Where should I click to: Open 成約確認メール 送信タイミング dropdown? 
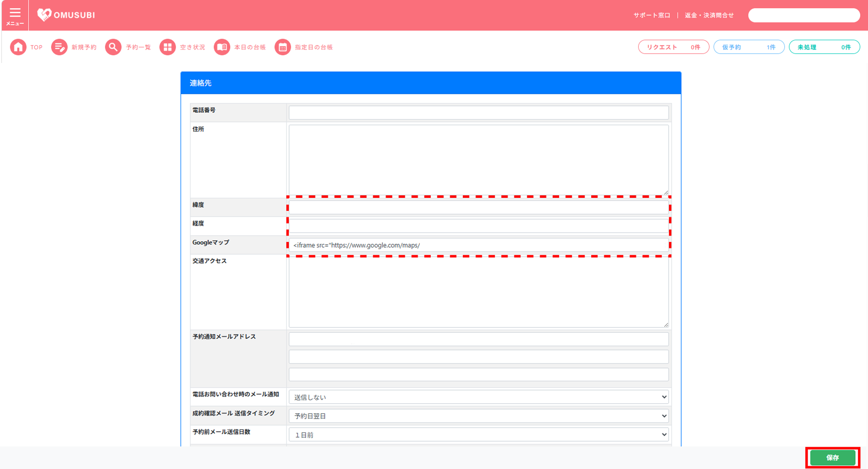click(479, 416)
